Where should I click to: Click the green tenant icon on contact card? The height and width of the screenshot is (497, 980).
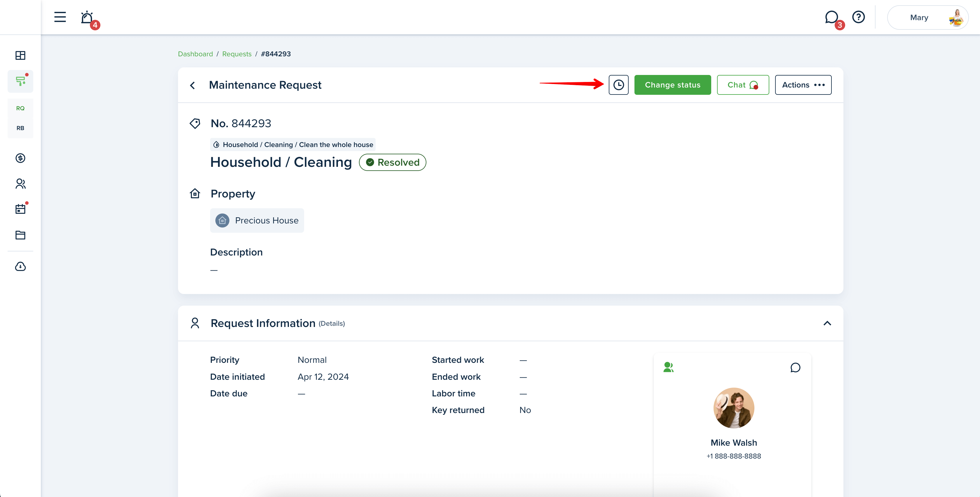668,367
